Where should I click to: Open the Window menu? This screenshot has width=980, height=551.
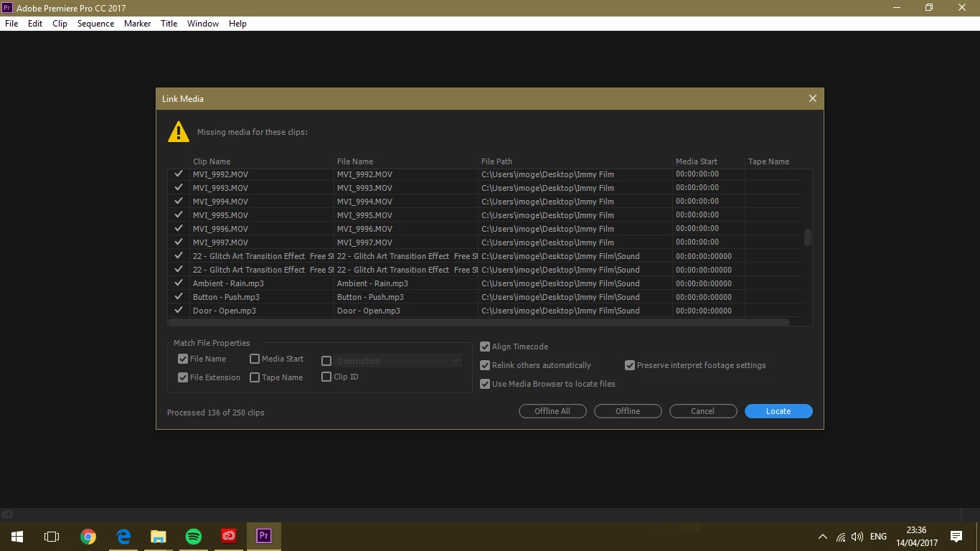point(203,24)
